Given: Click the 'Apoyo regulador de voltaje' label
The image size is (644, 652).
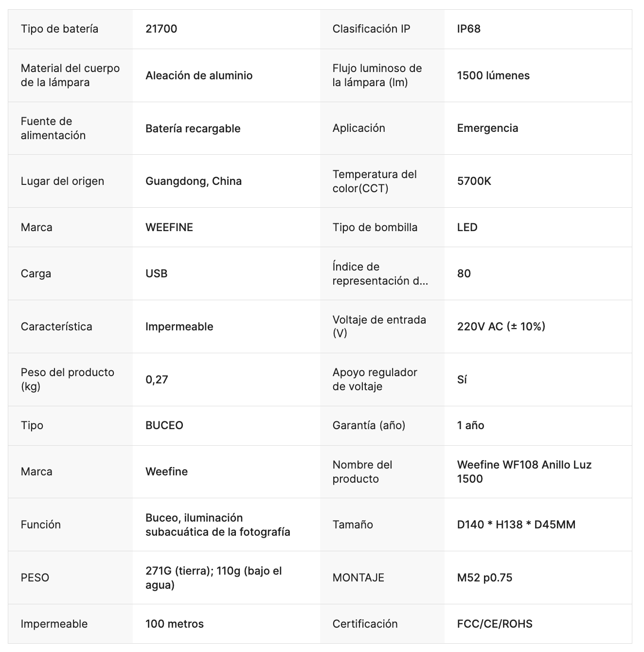Looking at the screenshot, I should (x=375, y=380).
